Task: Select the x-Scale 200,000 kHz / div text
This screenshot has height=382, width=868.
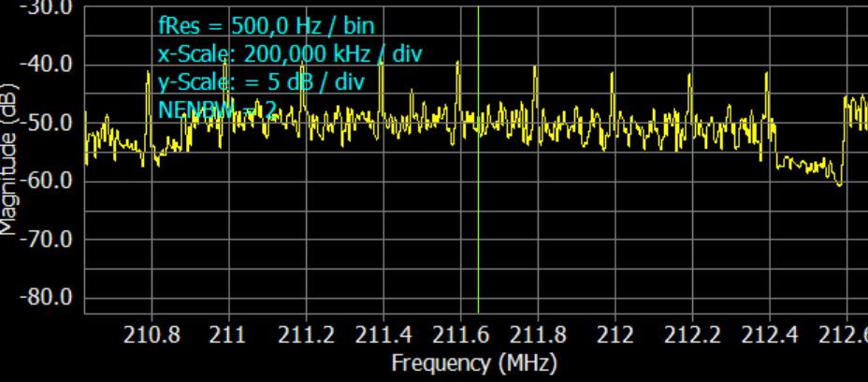Action: coord(290,53)
